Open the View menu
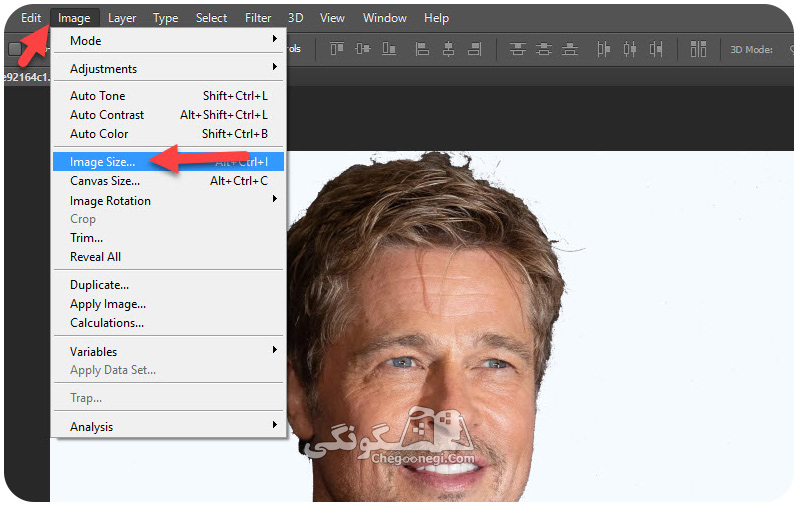Viewport: 798px width, 508px height. [x=332, y=18]
